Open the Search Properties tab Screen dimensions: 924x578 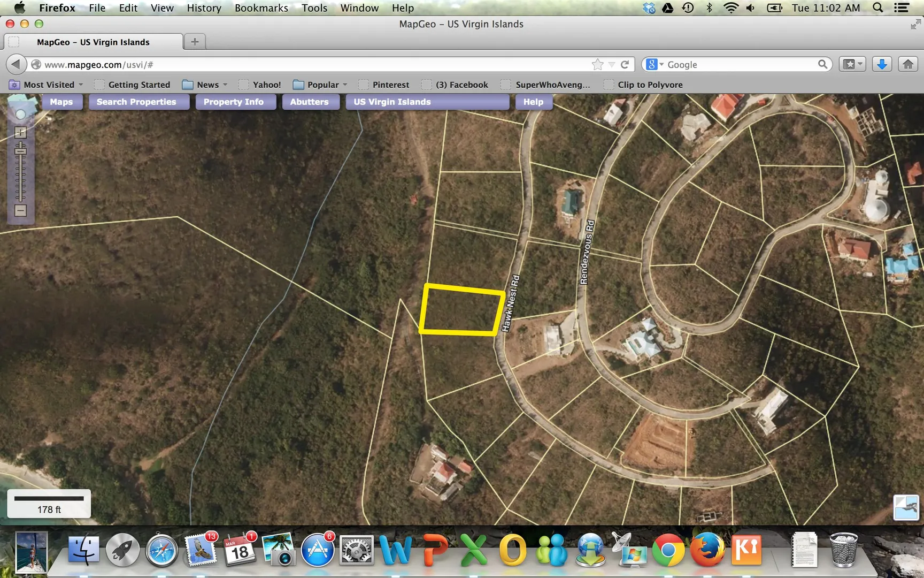[136, 102]
